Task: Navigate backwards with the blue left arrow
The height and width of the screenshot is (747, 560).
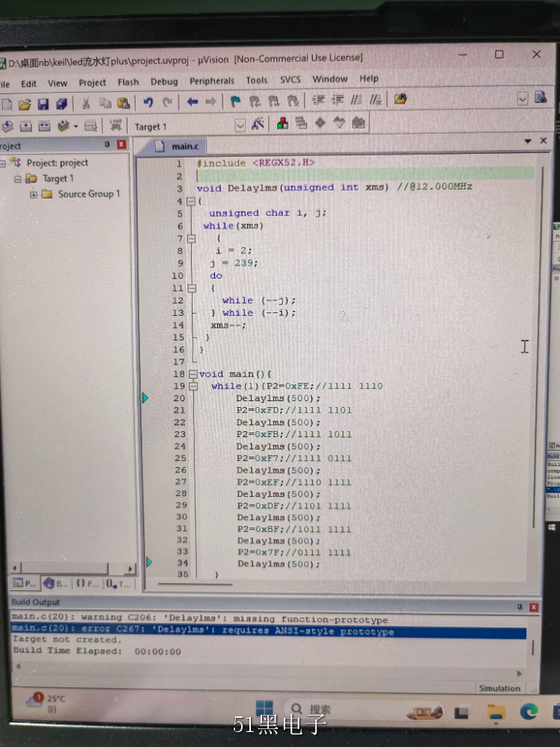Action: pyautogui.click(x=193, y=102)
